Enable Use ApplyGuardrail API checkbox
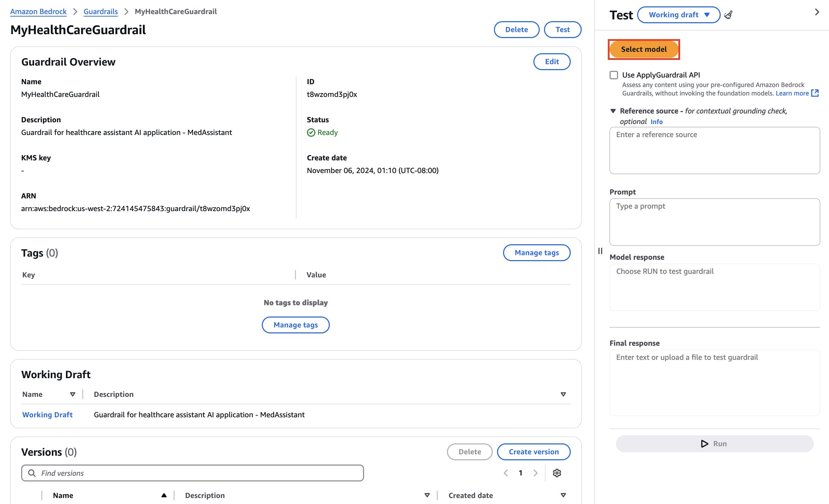This screenshot has height=504, width=829. 614,75
